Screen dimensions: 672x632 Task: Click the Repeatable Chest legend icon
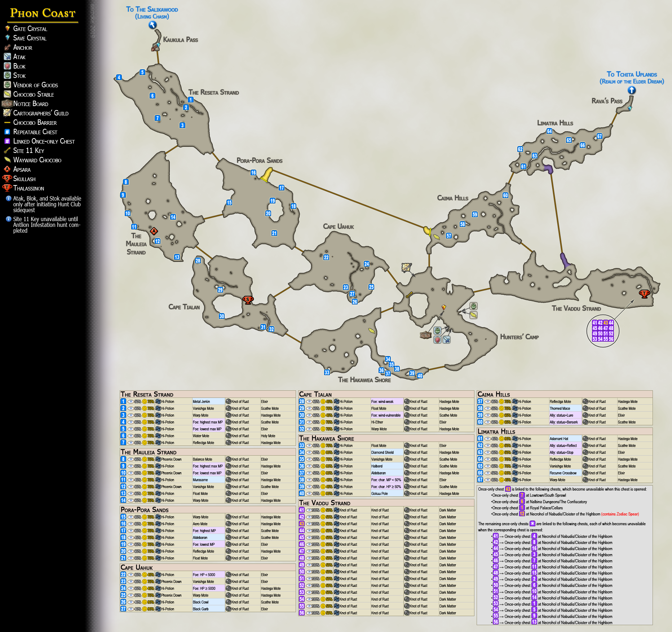pyautogui.click(x=7, y=132)
